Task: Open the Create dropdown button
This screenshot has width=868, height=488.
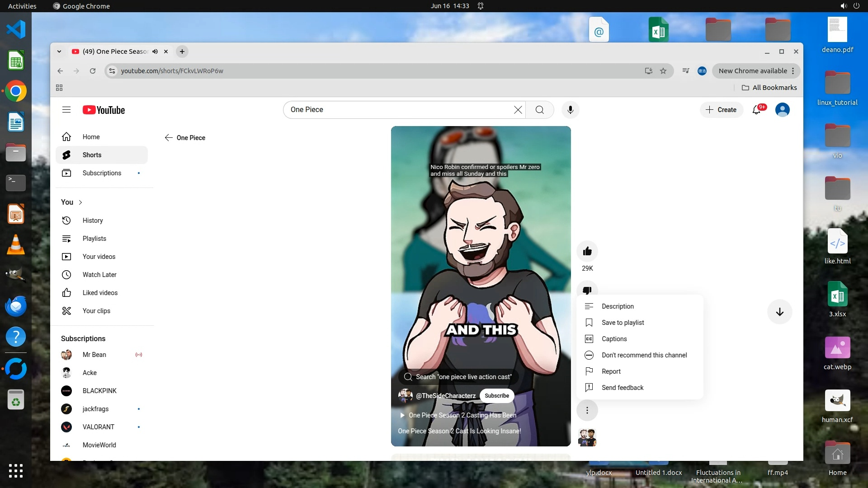Action: pyautogui.click(x=722, y=110)
